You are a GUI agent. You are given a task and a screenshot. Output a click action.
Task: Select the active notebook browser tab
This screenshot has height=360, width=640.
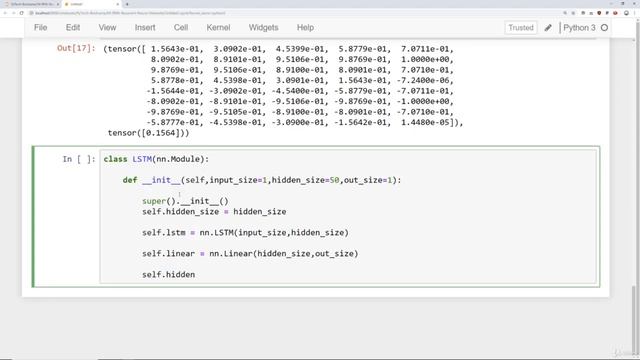pos(92,4)
